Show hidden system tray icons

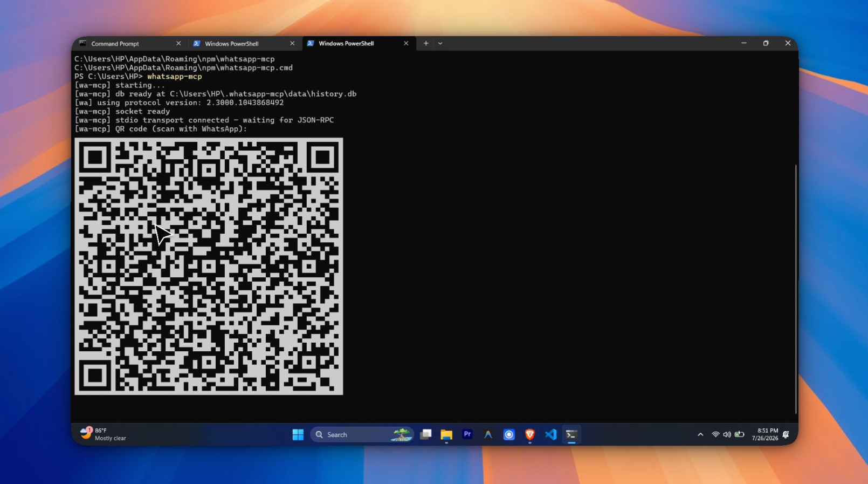coord(700,435)
